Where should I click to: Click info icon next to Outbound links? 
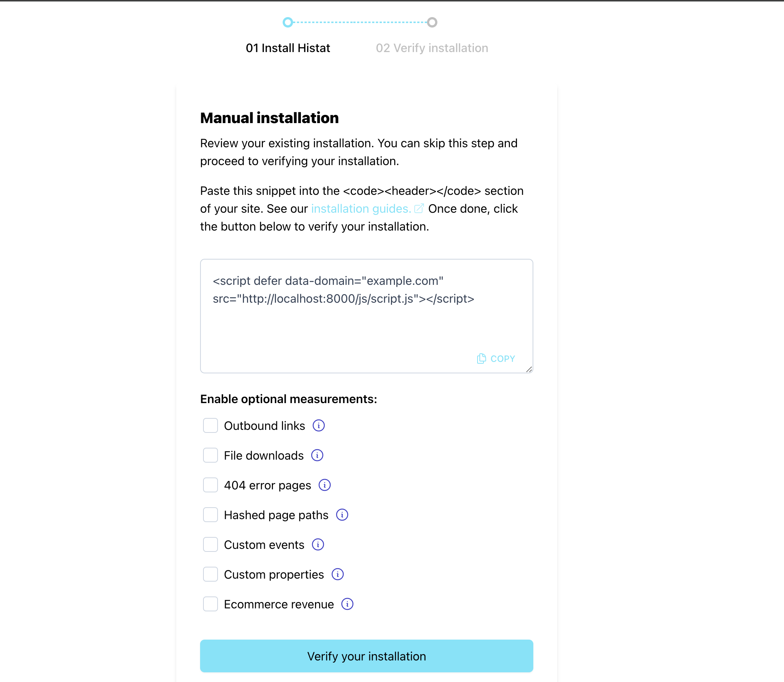pos(318,425)
